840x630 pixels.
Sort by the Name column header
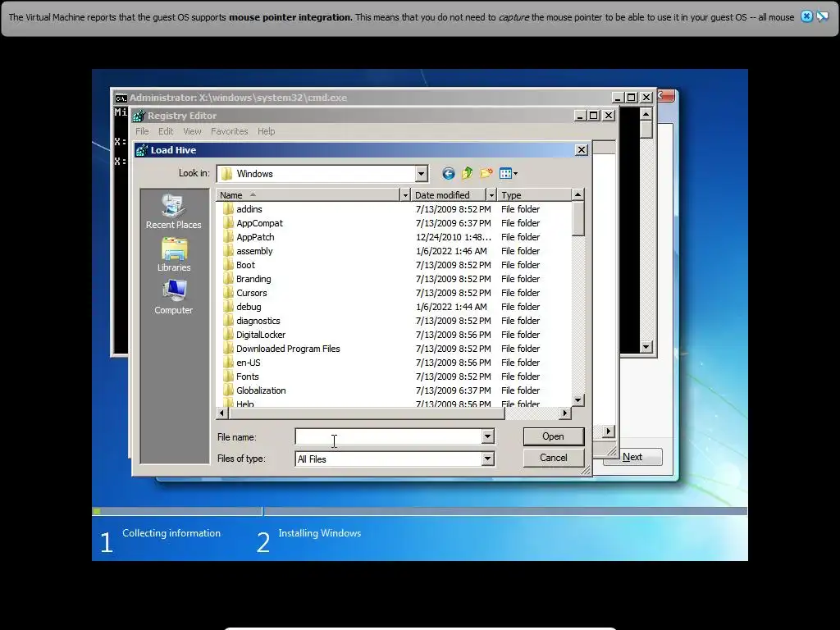click(x=308, y=195)
